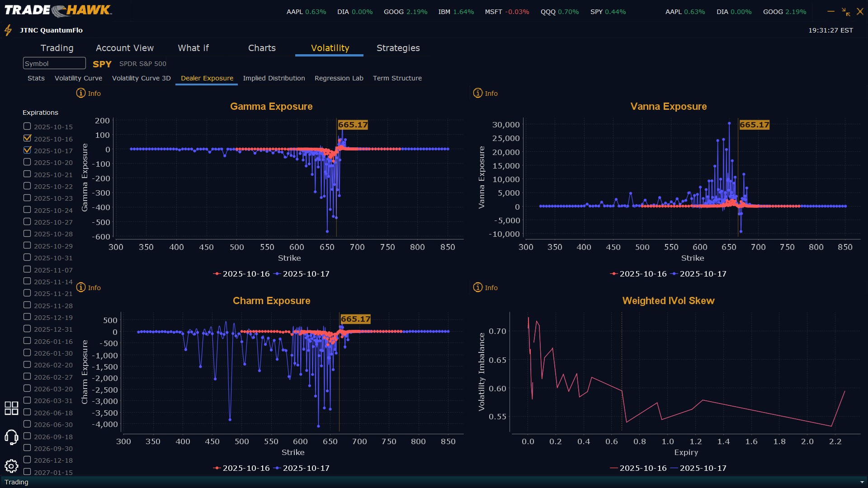Image resolution: width=868 pixels, height=488 pixels.
Task: Click the shrink window arrows icon
Action: 845,12
